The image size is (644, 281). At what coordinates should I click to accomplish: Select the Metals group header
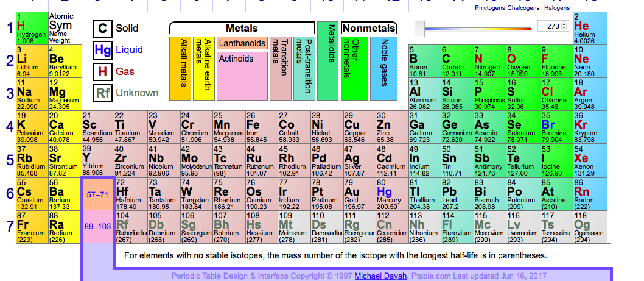[242, 28]
